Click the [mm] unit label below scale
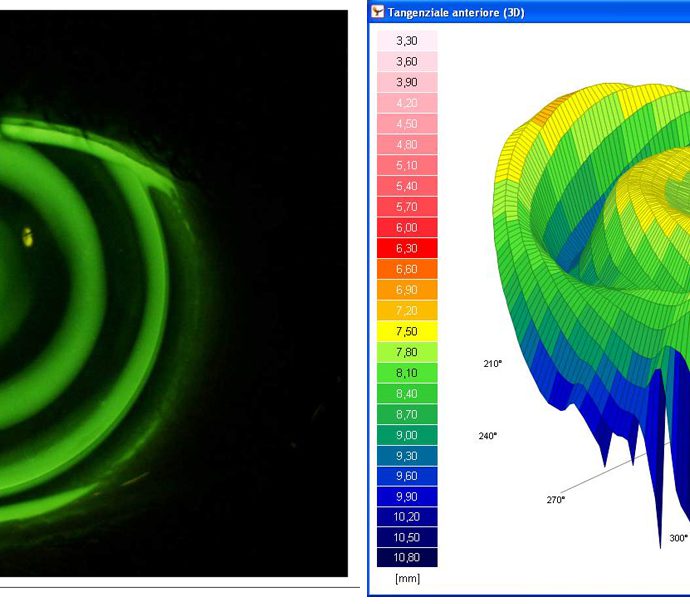This screenshot has height=604, width=690. click(407, 579)
